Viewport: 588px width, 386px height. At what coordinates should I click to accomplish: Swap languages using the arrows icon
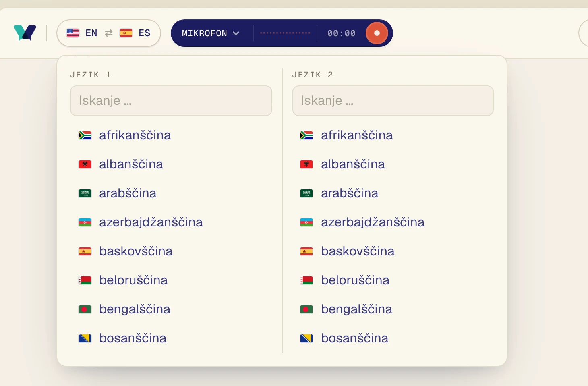(x=109, y=33)
